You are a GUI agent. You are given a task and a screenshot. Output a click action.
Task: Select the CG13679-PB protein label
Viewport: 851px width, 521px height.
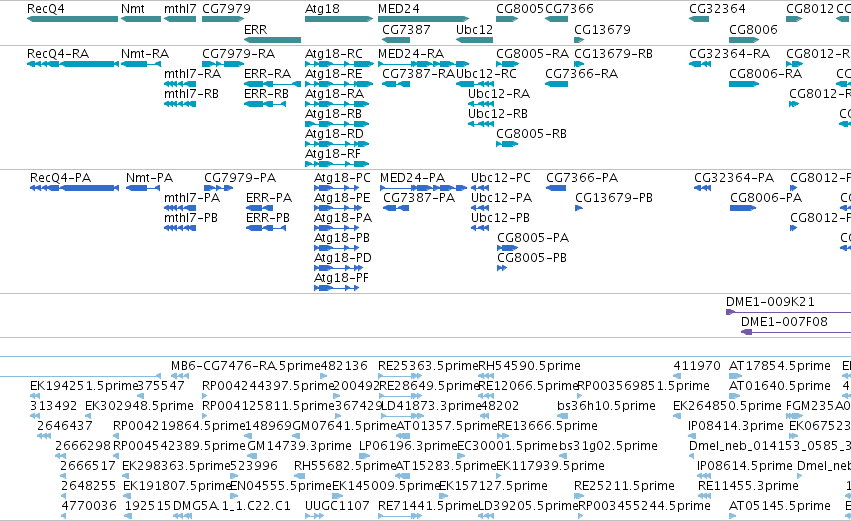(x=614, y=198)
